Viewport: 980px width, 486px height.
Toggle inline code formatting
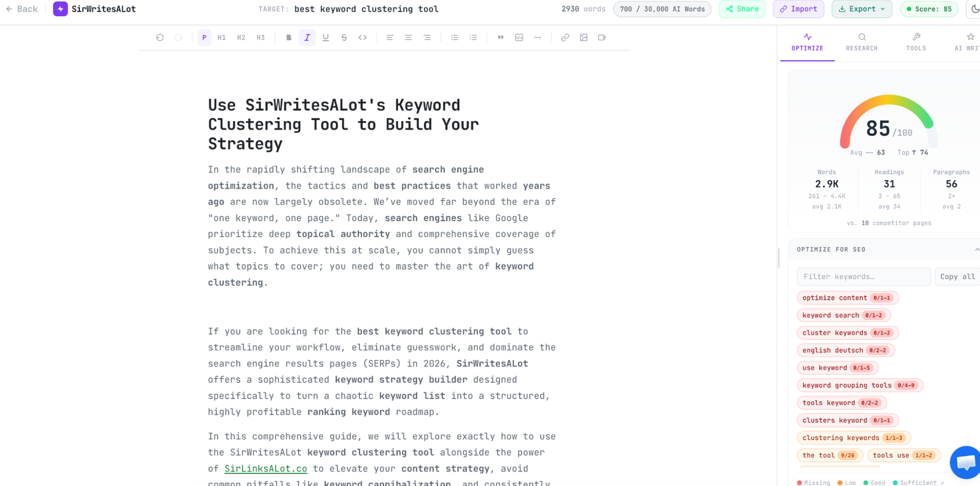click(x=363, y=37)
